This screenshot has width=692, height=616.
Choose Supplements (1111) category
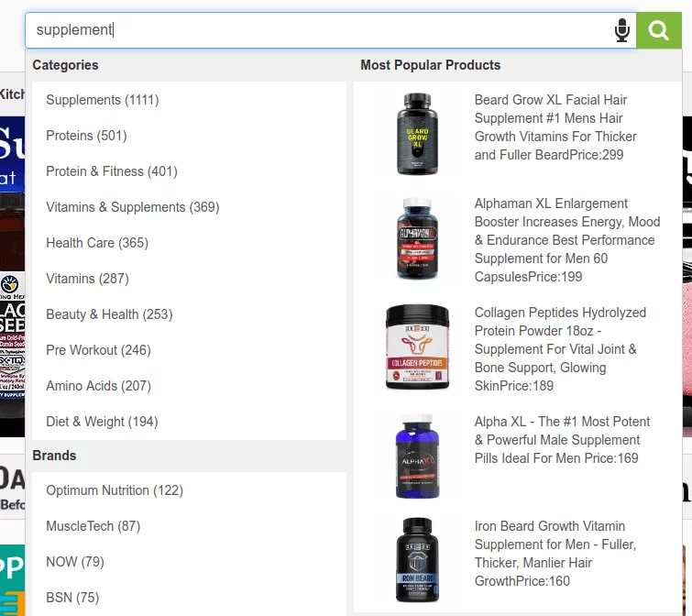[103, 100]
